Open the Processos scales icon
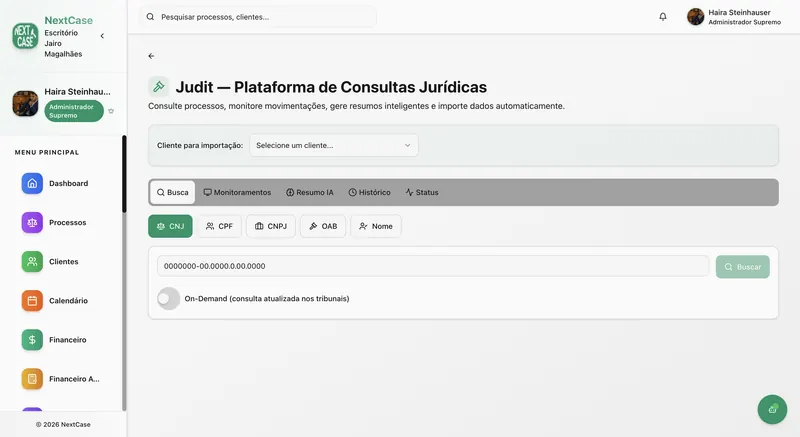Image resolution: width=800 pixels, height=437 pixels. [32, 222]
